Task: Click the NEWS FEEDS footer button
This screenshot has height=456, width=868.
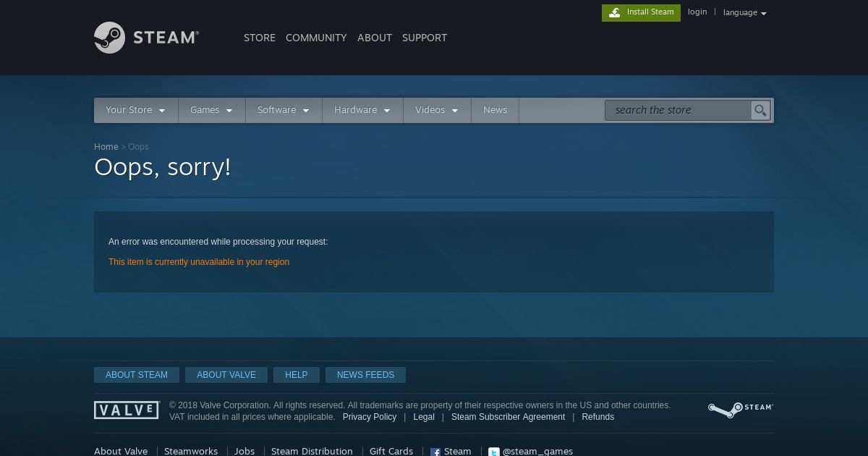Action: pyautogui.click(x=365, y=375)
